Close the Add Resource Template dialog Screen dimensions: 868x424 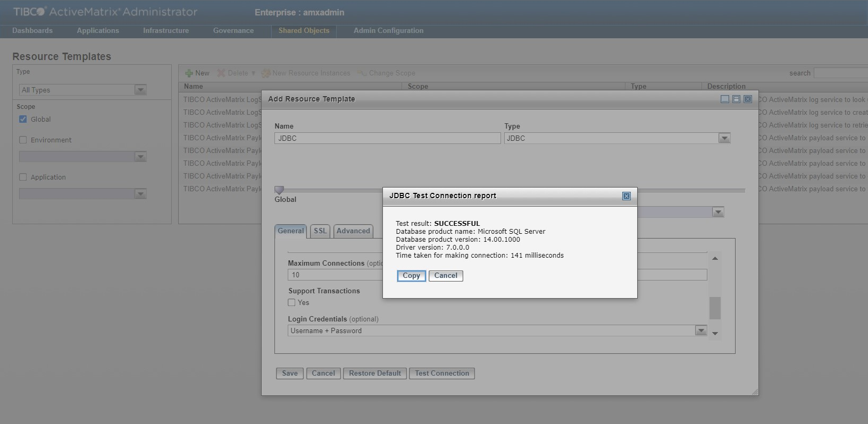748,99
